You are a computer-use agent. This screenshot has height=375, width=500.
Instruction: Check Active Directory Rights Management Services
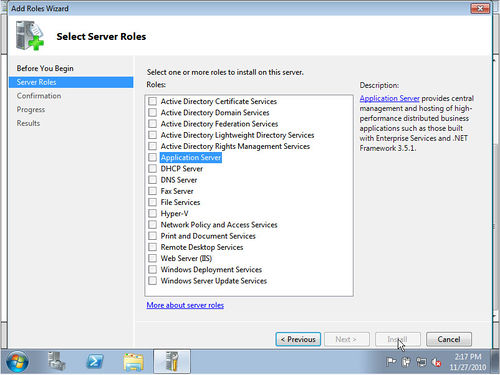tap(152, 146)
